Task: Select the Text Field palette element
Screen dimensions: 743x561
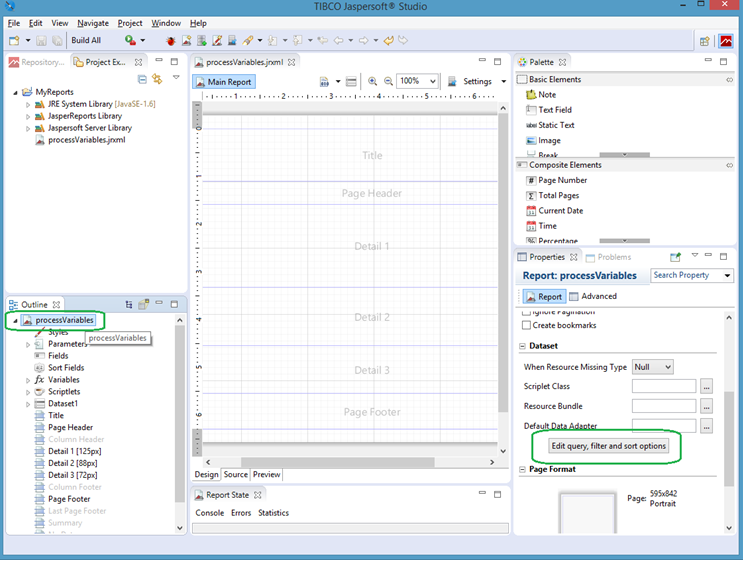Action: [x=555, y=110]
